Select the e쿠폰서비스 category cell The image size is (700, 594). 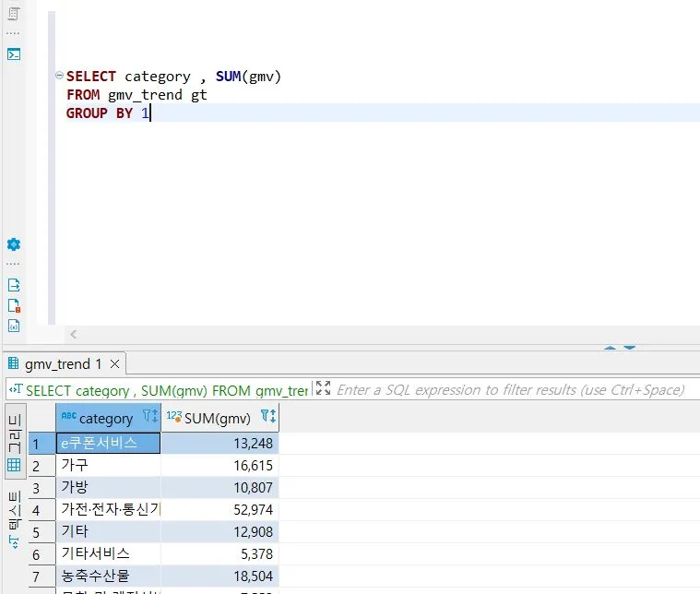point(108,443)
